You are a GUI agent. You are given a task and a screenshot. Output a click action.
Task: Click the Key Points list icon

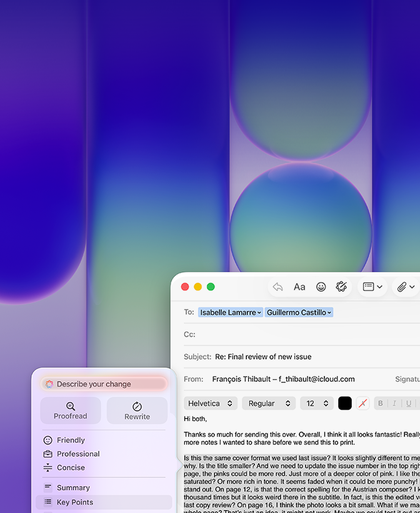point(47,502)
